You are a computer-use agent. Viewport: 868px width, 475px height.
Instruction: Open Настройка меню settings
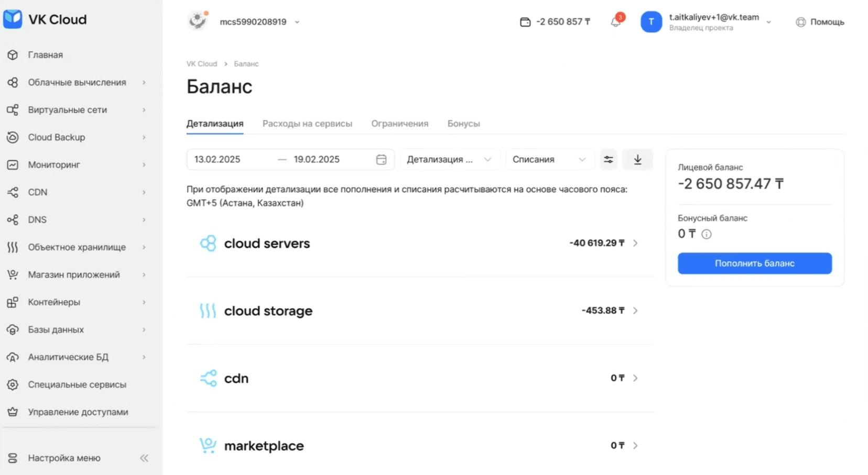64,458
